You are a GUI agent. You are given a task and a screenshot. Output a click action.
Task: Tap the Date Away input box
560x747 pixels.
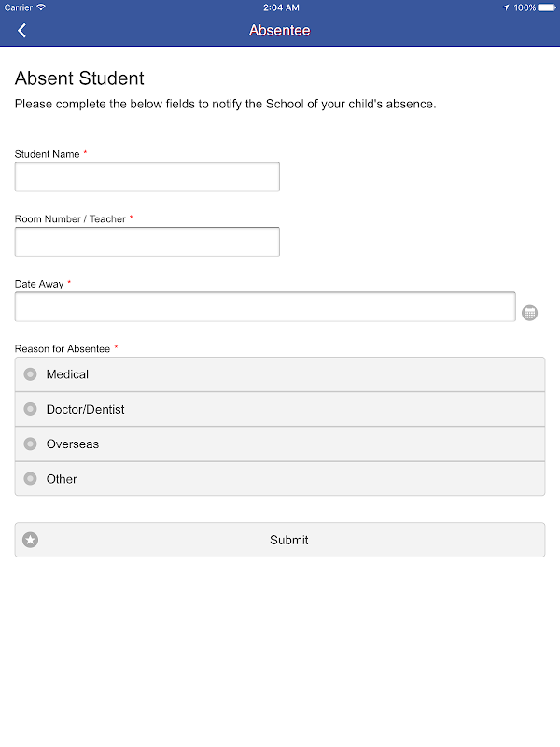[265, 307]
